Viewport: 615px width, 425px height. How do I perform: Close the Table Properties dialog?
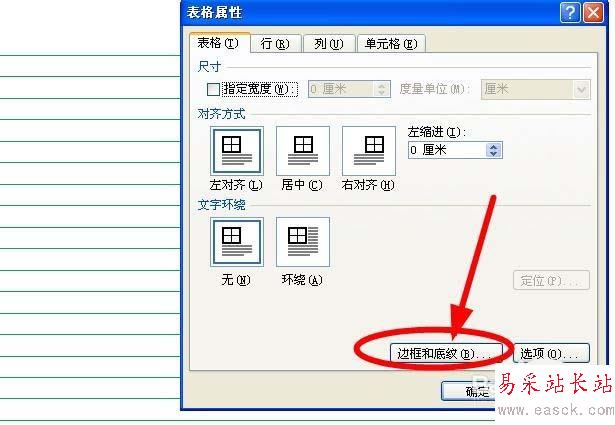593,13
